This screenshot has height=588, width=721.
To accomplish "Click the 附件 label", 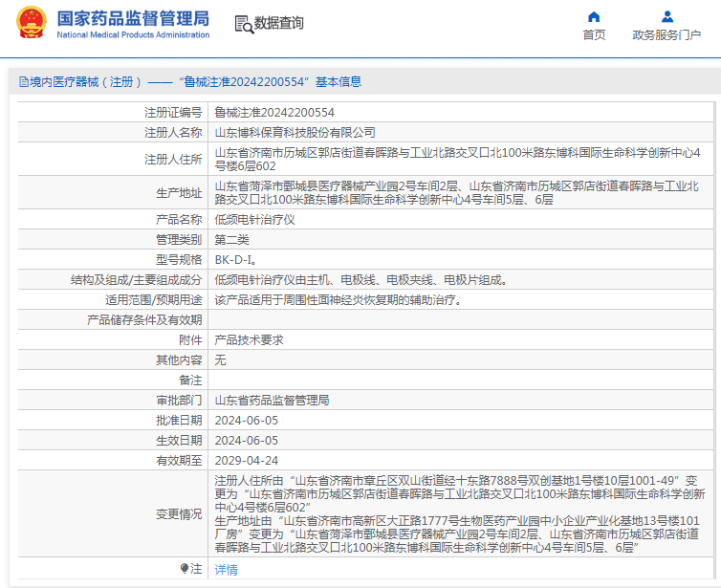I will coord(190,340).
